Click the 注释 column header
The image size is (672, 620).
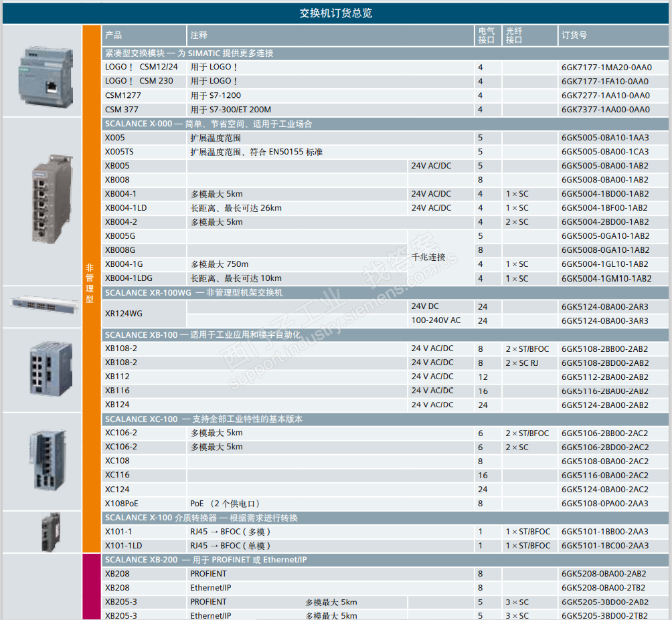pos(330,35)
